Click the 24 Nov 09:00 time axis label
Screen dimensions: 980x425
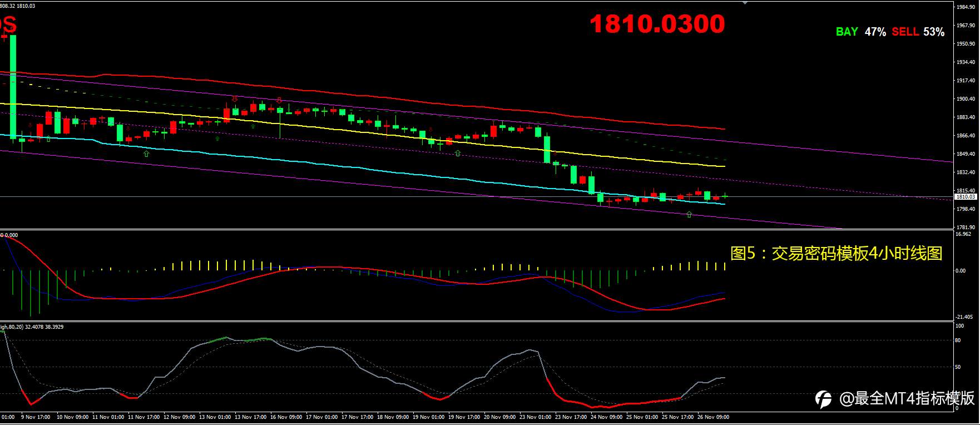[x=606, y=417]
